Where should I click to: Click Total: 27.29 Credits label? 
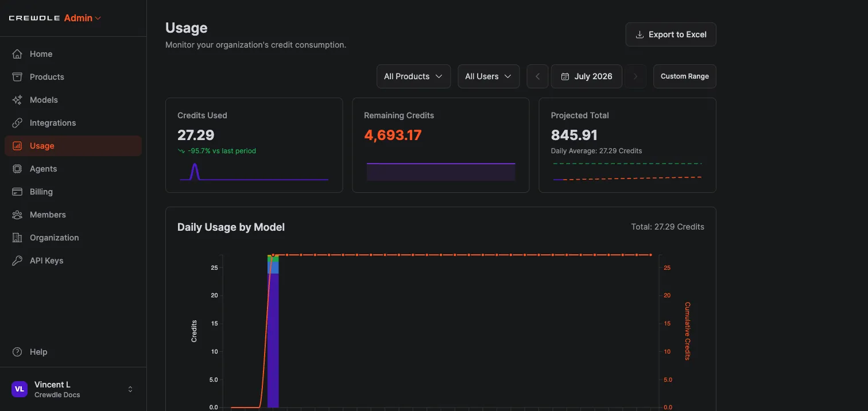click(668, 227)
